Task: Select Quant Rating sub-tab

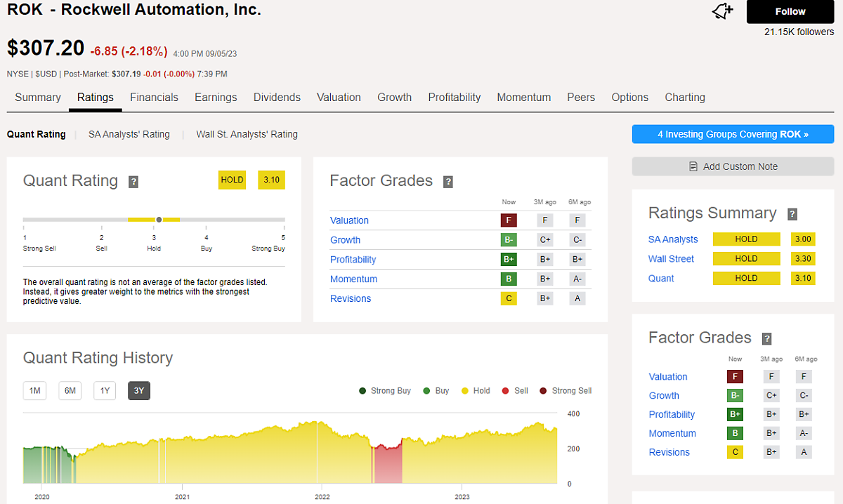Action: 36,134
